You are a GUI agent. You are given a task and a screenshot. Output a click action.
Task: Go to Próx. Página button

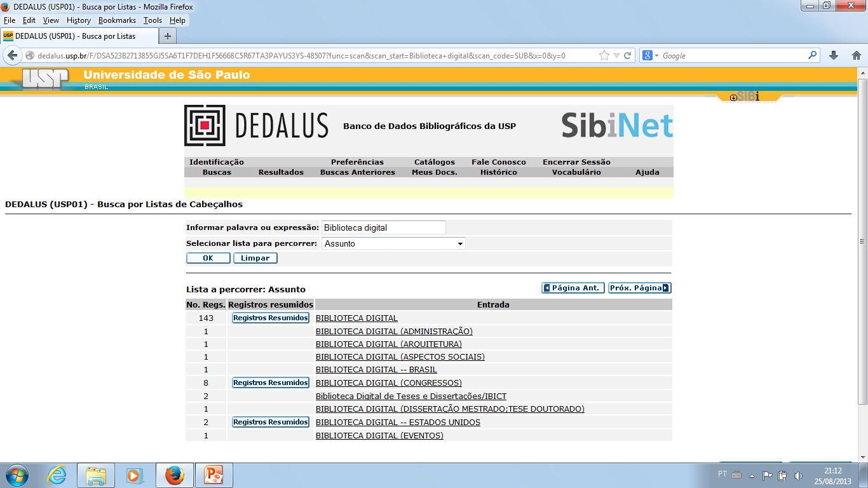pyautogui.click(x=640, y=288)
